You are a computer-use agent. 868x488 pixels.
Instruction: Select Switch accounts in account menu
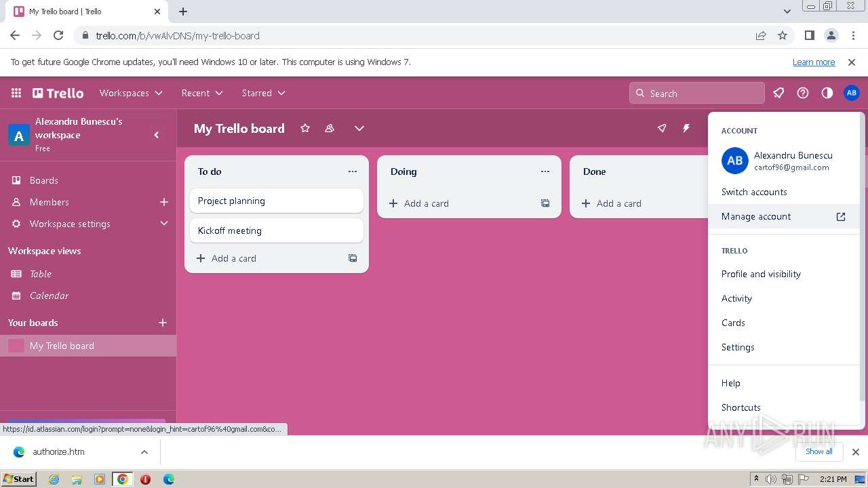point(784,192)
